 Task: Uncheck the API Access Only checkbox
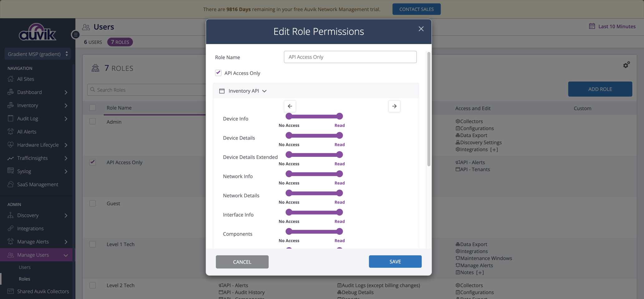coord(218,72)
